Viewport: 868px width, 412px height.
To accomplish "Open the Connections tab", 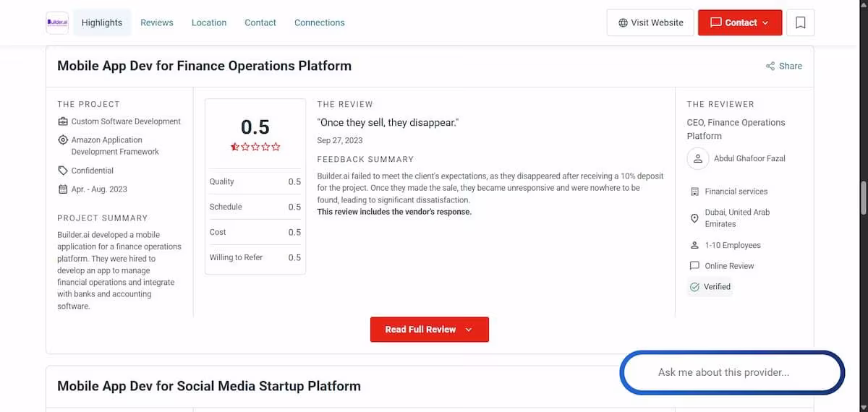I will [320, 22].
